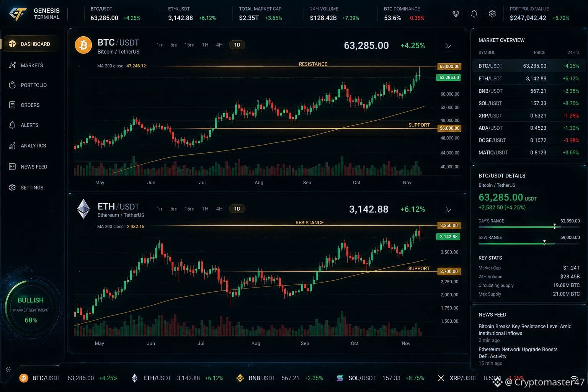
Task: Select 1D timeframe on BTC chart
Action: tap(237, 45)
